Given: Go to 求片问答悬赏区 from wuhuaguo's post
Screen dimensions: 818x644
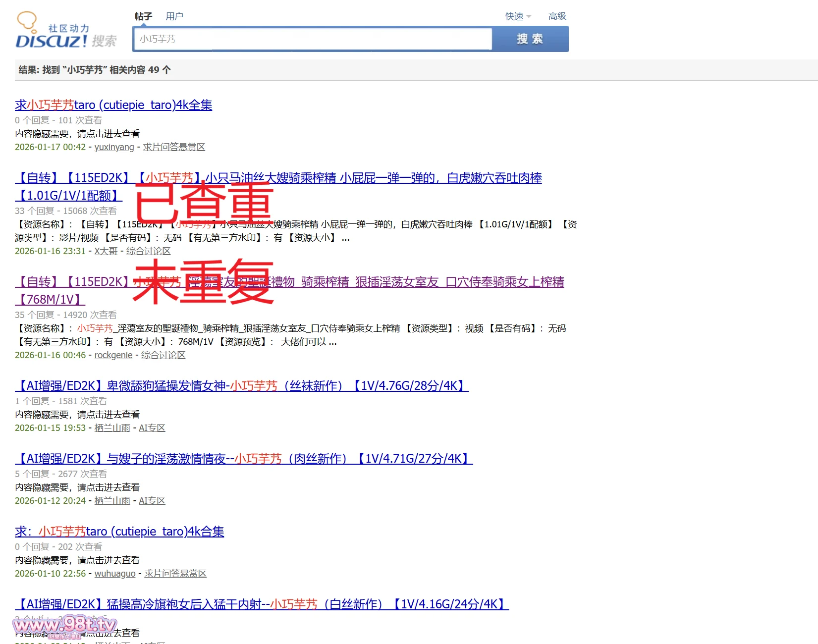Looking at the screenshot, I should [x=175, y=574].
